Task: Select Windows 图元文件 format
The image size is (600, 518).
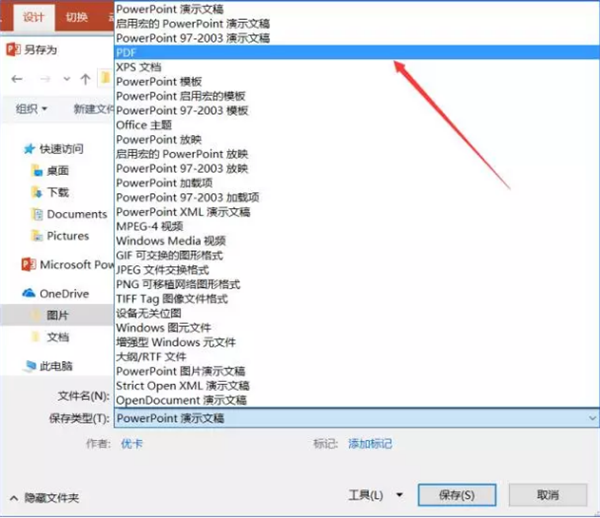Action: (357, 328)
